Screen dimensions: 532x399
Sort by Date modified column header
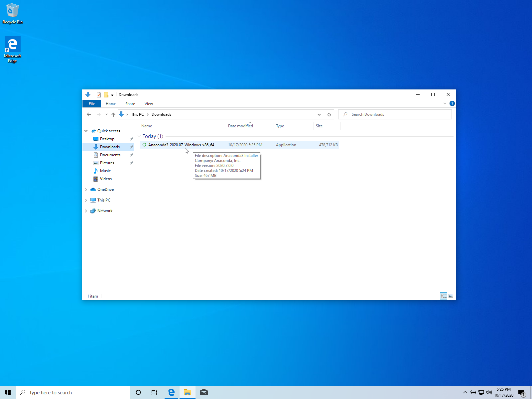point(250,126)
